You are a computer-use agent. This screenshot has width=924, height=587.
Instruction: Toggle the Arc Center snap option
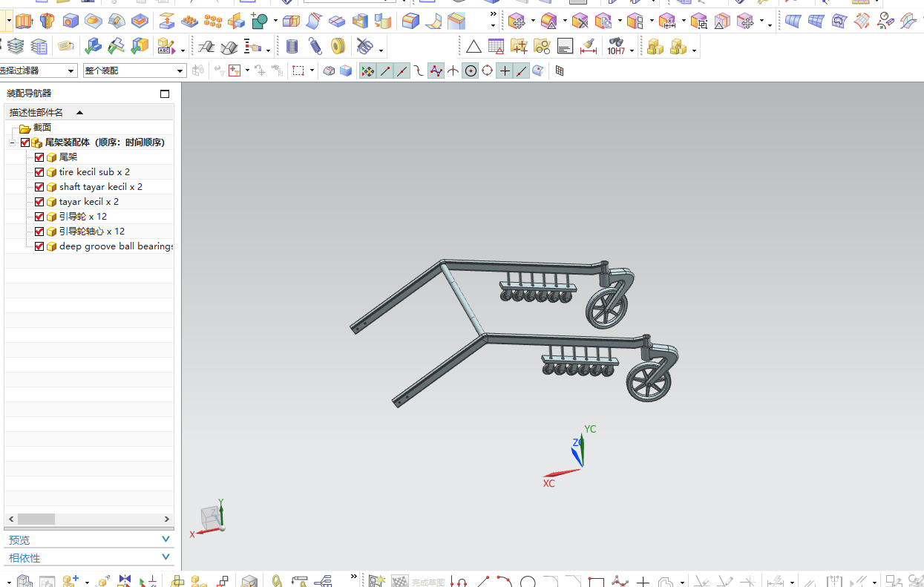(x=471, y=70)
